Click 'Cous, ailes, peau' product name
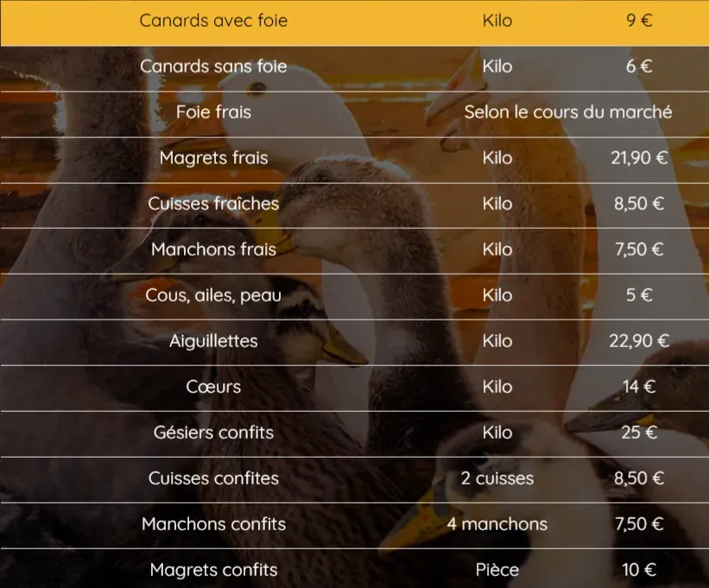The height and width of the screenshot is (588, 709). click(213, 295)
